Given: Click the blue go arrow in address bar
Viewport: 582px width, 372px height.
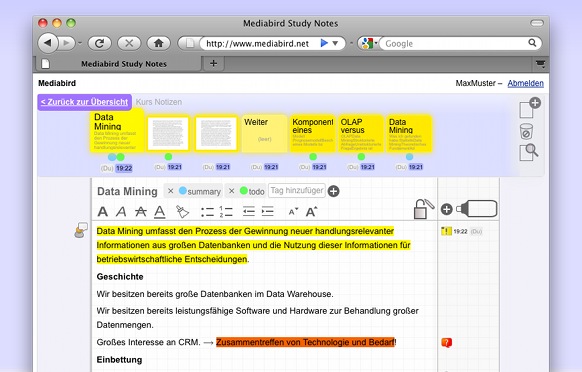Looking at the screenshot, I should [x=324, y=43].
